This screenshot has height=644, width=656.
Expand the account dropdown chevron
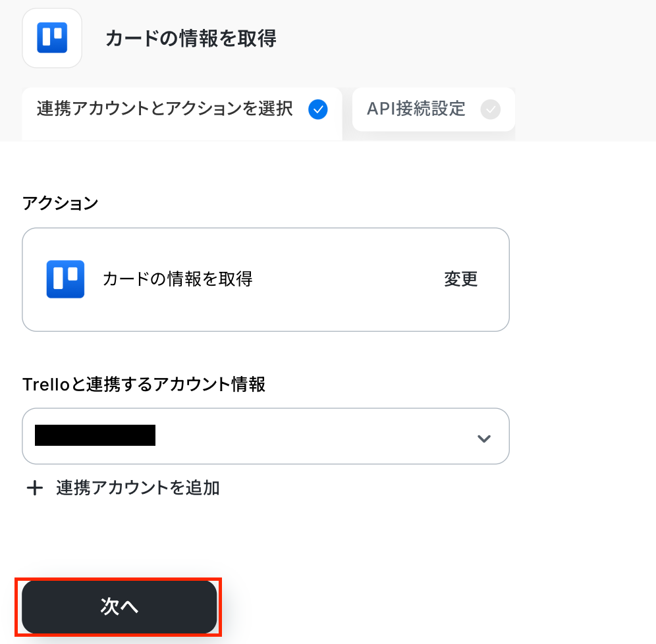(484, 439)
